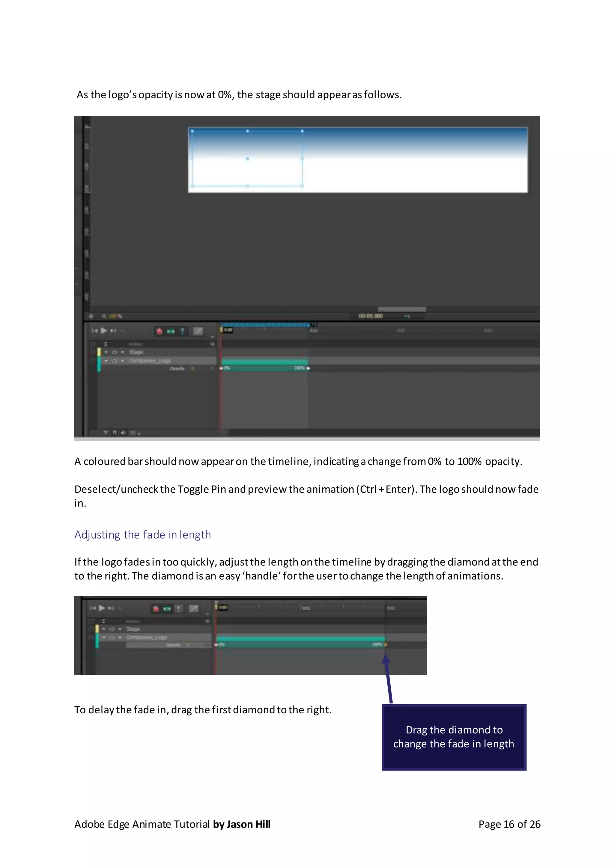Jump to timeline end in the lower screenshot

(111, 608)
